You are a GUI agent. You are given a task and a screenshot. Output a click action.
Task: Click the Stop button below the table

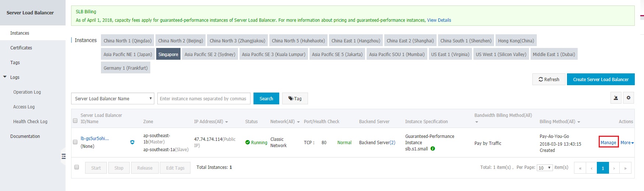tap(119, 168)
